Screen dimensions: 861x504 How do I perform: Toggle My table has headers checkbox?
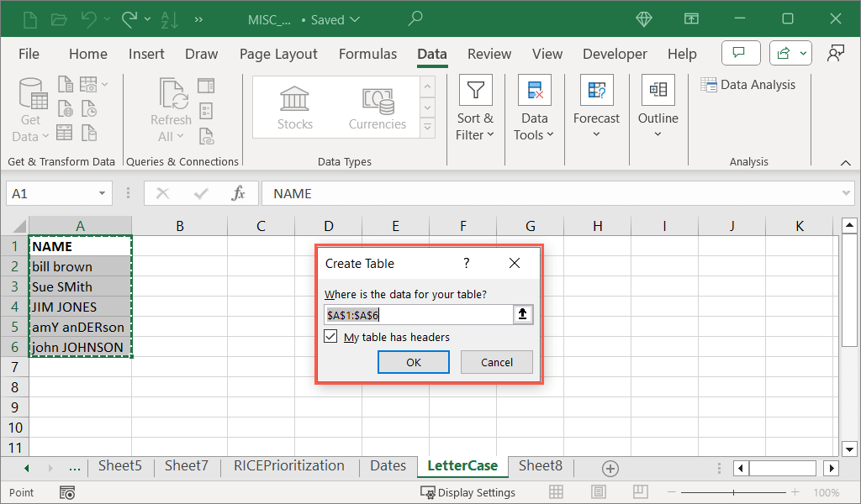click(331, 337)
